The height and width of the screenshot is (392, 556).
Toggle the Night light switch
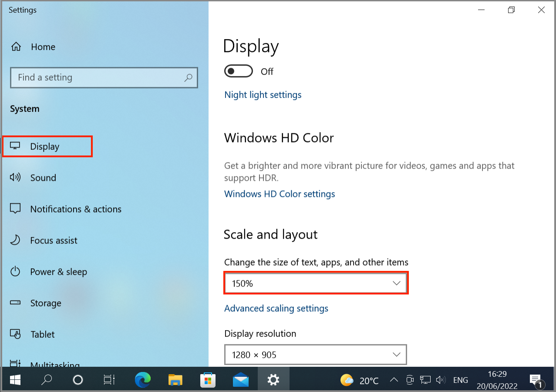(x=239, y=71)
